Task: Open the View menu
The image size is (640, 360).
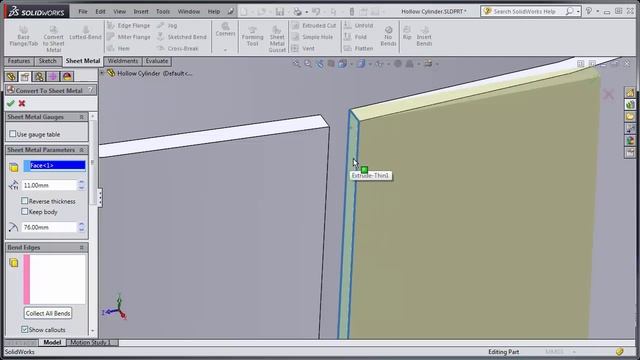Action: coord(120,11)
